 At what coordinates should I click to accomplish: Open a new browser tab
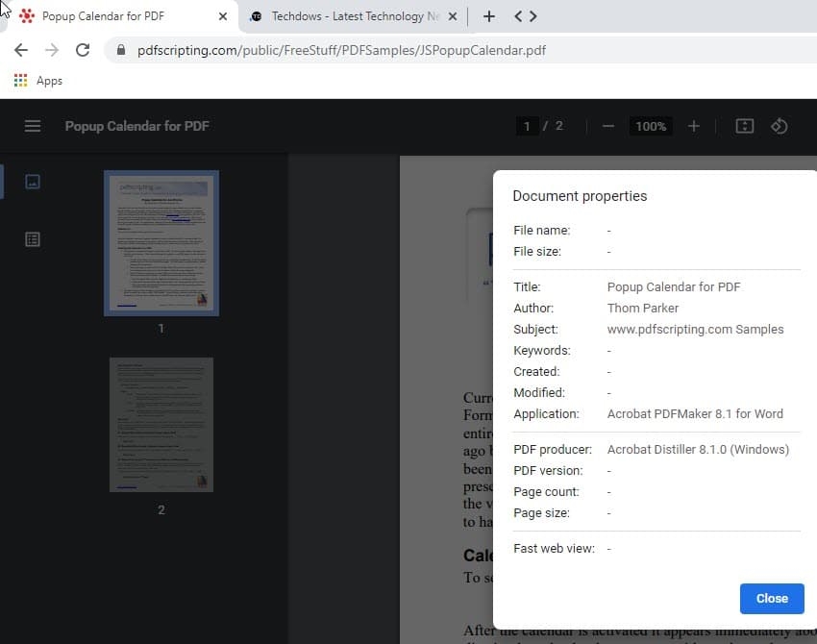coord(488,16)
